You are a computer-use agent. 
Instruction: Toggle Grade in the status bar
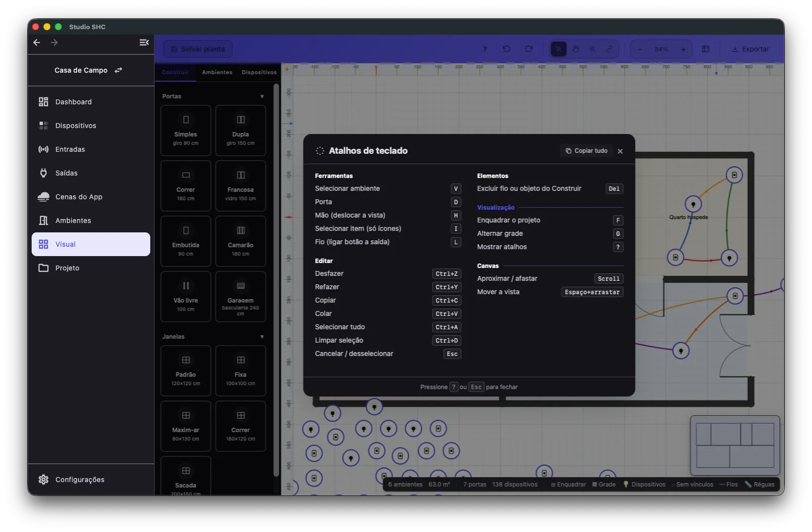tap(604, 485)
